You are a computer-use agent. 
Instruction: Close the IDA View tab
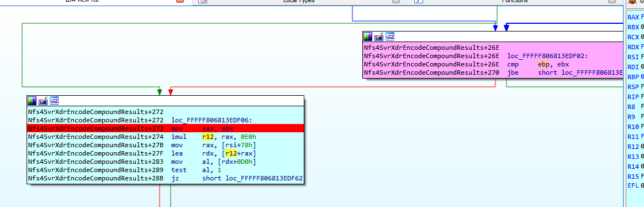(x=180, y=1)
